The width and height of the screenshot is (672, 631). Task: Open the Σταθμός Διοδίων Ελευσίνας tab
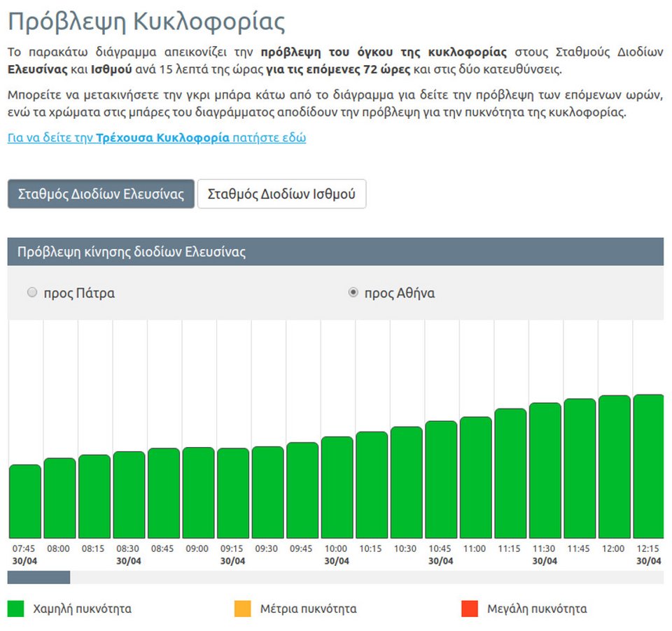(101, 194)
